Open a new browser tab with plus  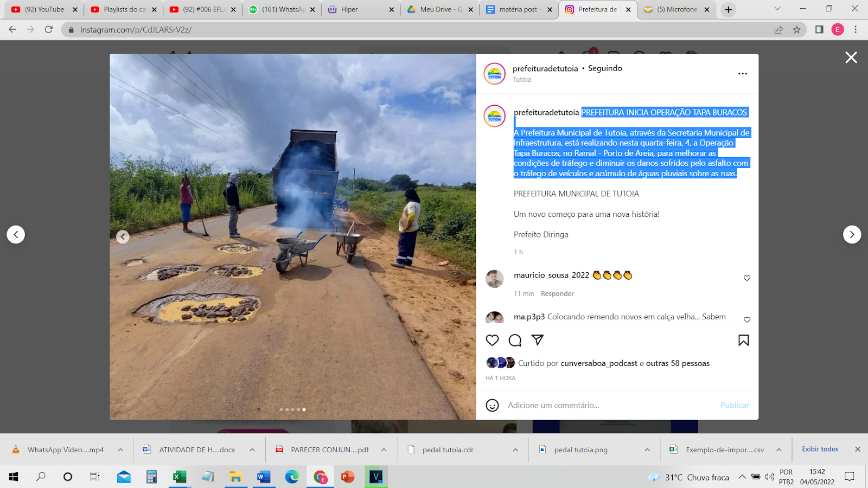tap(729, 9)
